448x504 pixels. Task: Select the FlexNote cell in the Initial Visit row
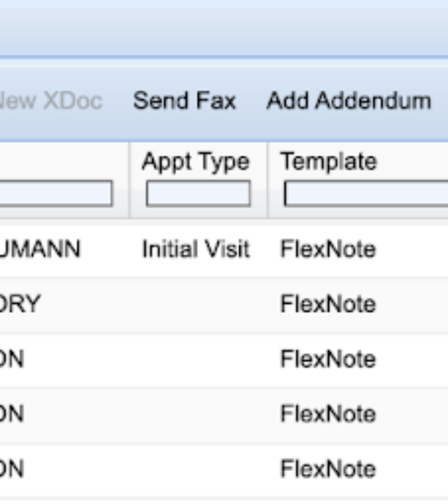328,249
